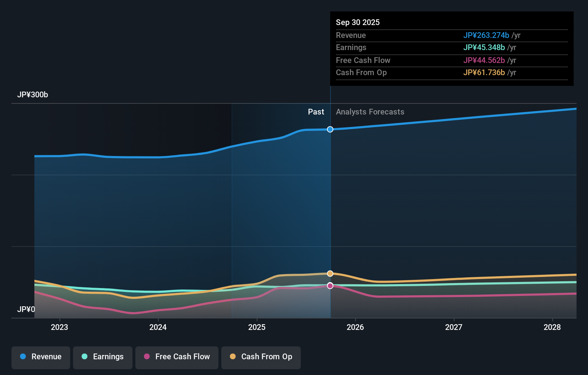Viewport: 588px width, 375px height.
Task: Hide the Free Cash Flow series
Action: tap(177, 357)
